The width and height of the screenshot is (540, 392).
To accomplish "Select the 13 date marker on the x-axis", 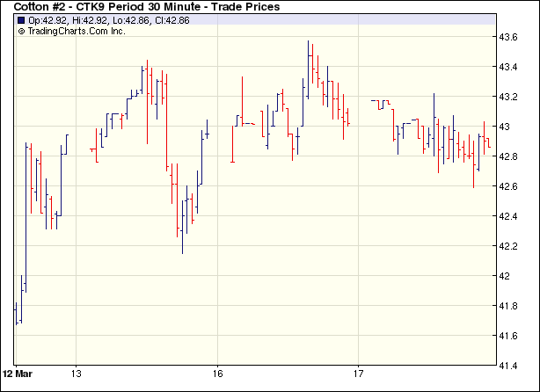I will click(x=77, y=373).
